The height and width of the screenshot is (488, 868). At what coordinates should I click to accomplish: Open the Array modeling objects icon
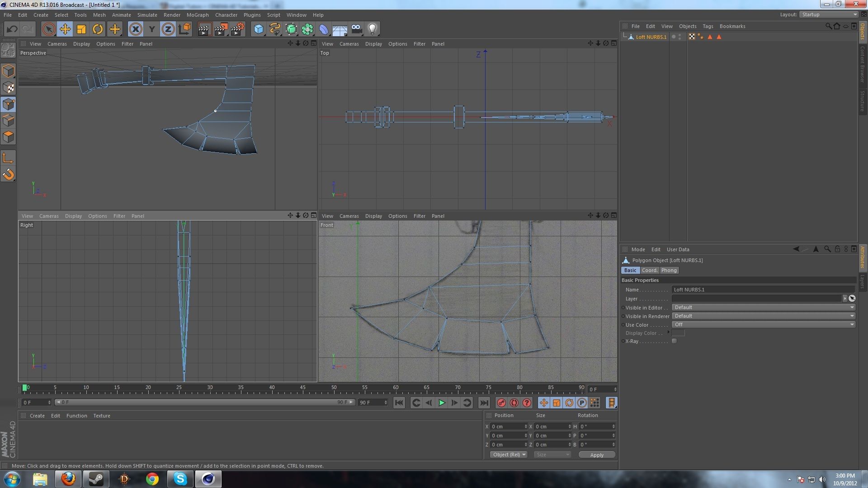point(307,29)
